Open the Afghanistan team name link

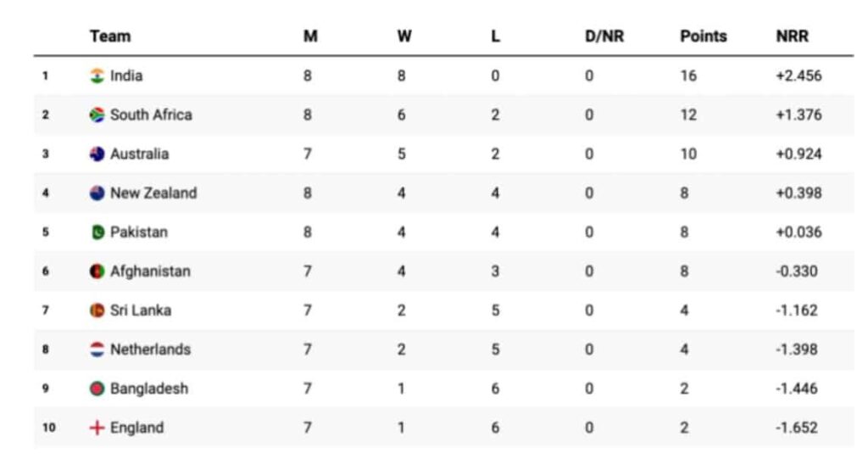click(x=150, y=271)
